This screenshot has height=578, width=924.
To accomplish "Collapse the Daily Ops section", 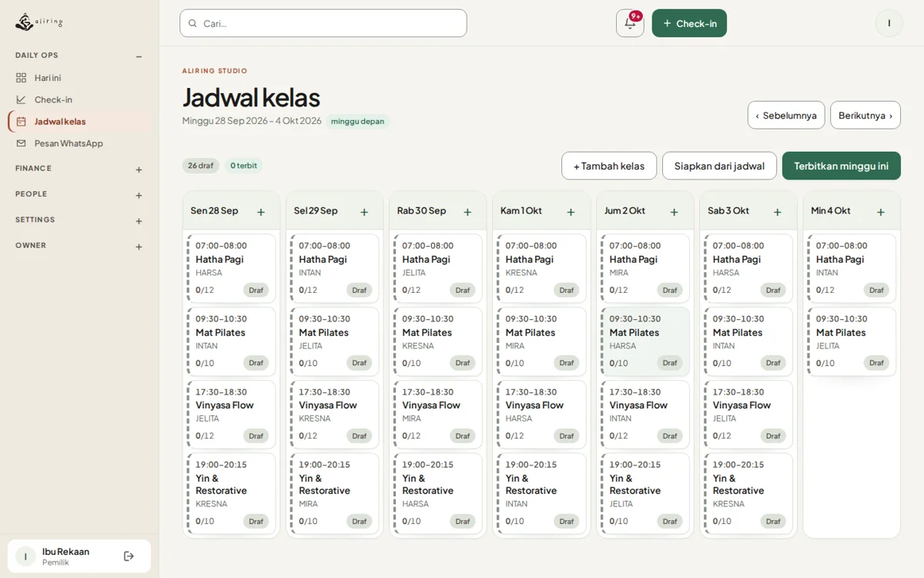I will [139, 56].
